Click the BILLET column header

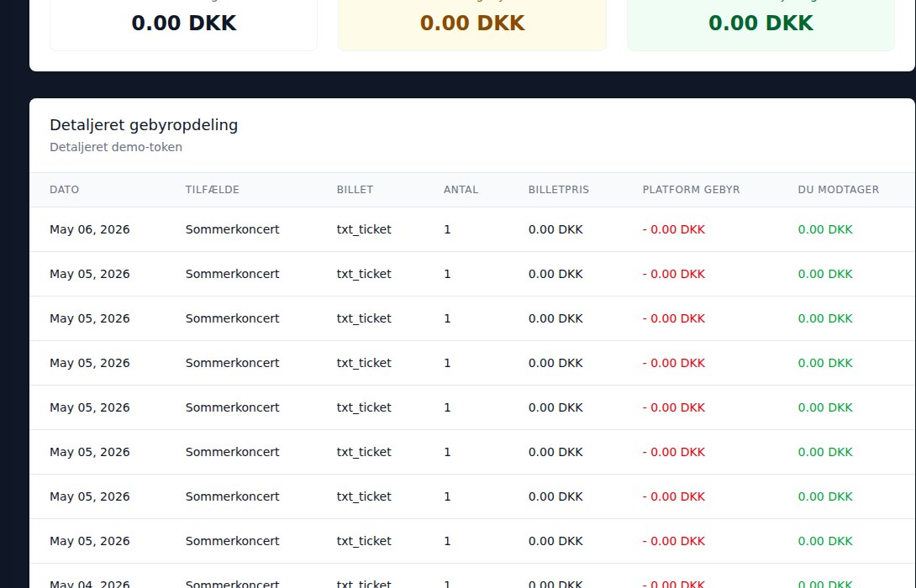pyautogui.click(x=355, y=190)
